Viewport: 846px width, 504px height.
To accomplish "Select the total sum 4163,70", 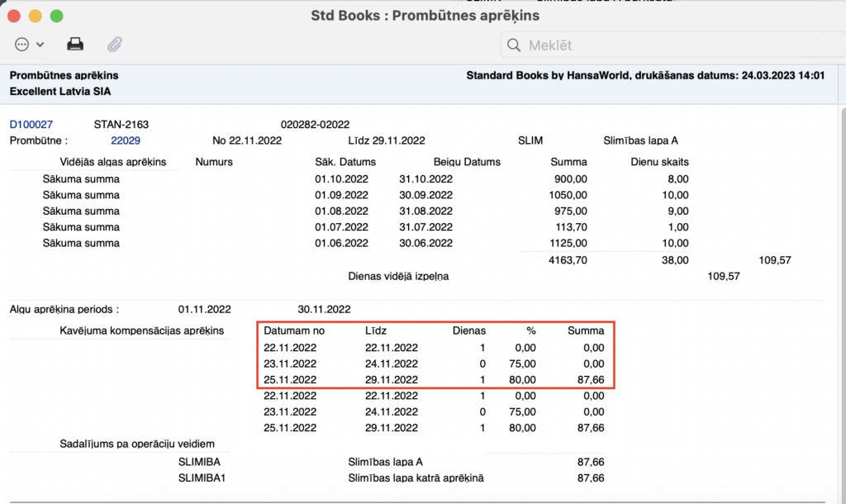I will [567, 259].
